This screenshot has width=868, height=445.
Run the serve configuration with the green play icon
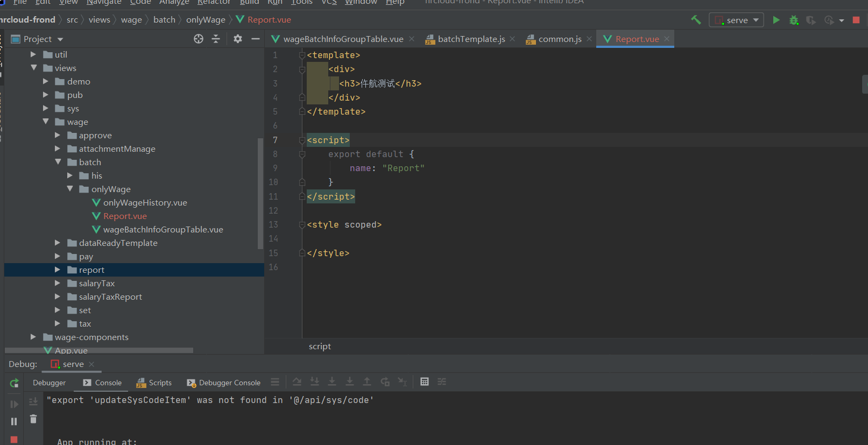(x=776, y=20)
